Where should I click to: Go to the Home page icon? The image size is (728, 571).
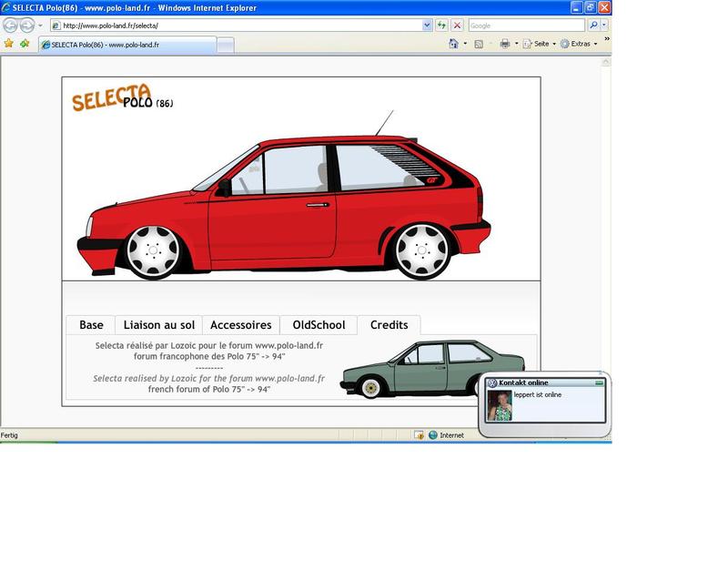pyautogui.click(x=453, y=44)
